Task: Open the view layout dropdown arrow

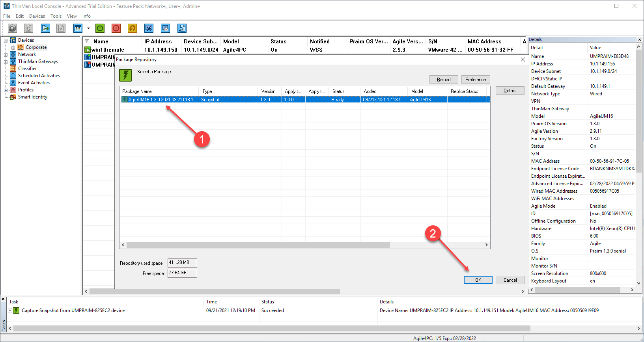Action: [x=88, y=28]
